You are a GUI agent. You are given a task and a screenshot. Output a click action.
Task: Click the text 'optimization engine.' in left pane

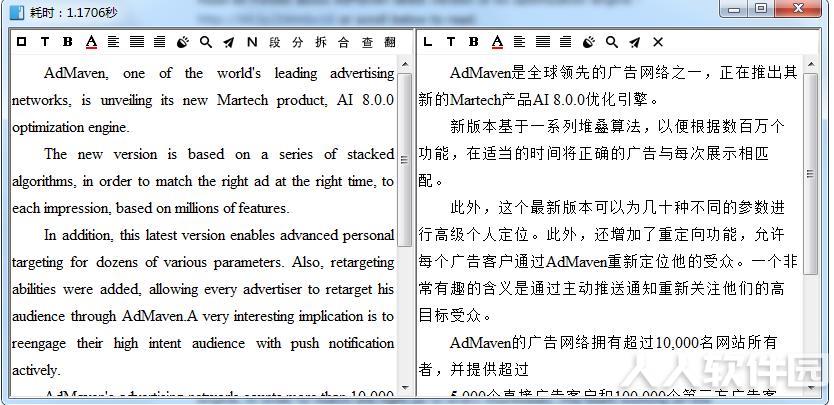[71, 128]
